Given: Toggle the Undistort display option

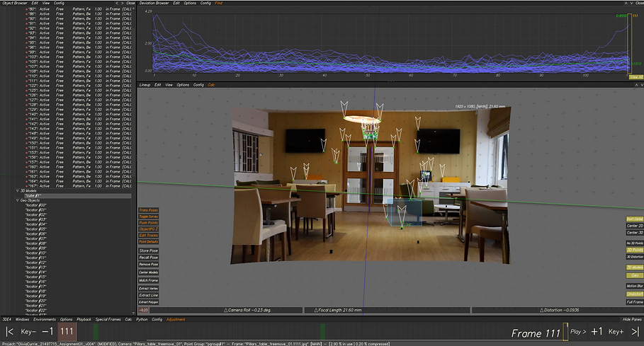Looking at the screenshot, I should tap(635, 294).
